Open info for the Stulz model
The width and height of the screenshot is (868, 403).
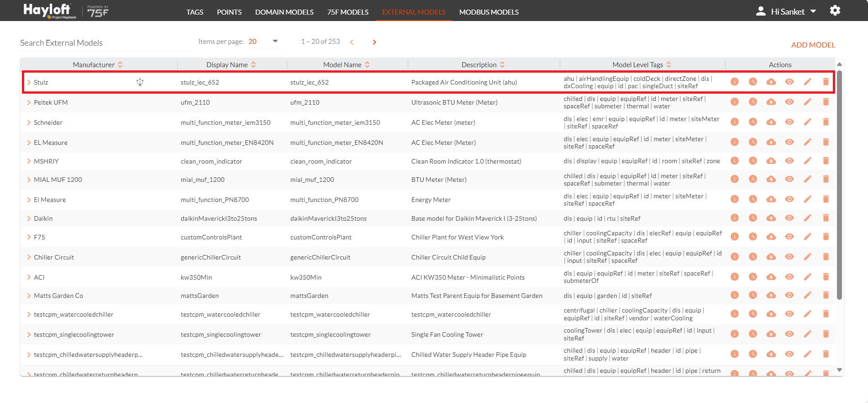pos(734,82)
